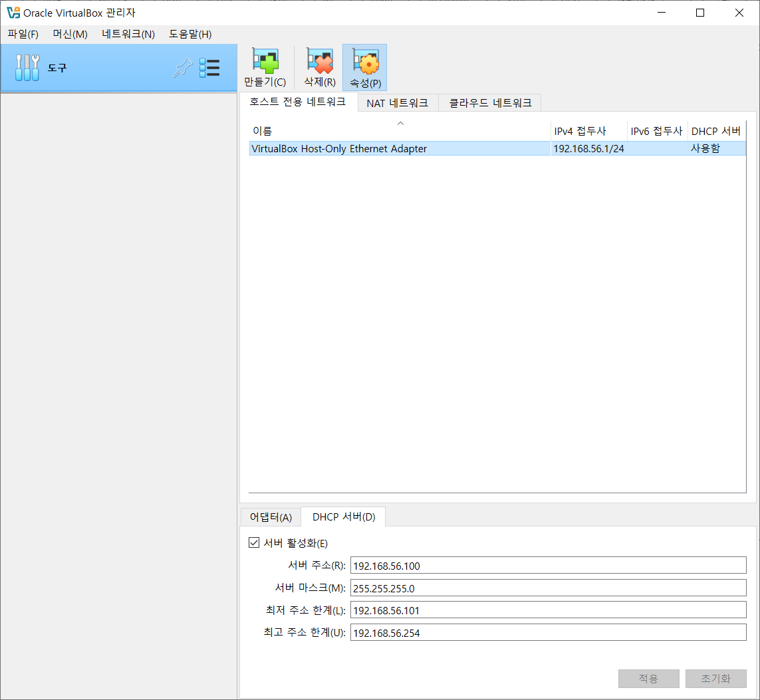Toggle the 속성(P) properties icon
760x700 pixels.
[x=364, y=67]
